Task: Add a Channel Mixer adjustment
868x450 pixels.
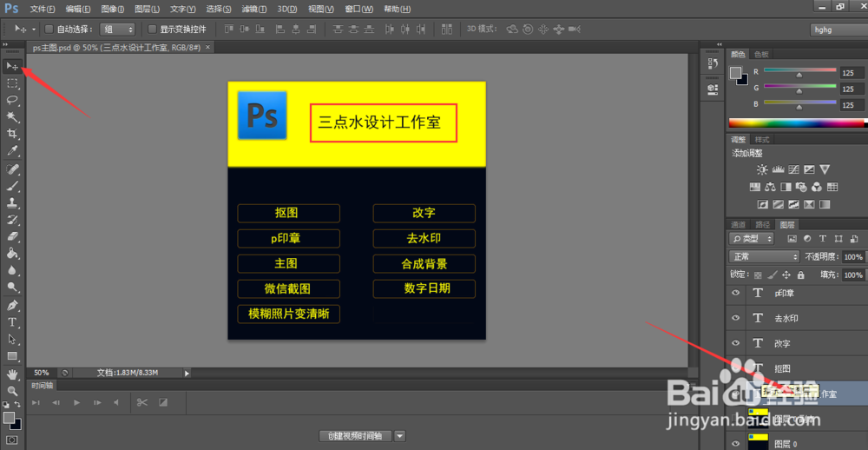Action: click(817, 187)
